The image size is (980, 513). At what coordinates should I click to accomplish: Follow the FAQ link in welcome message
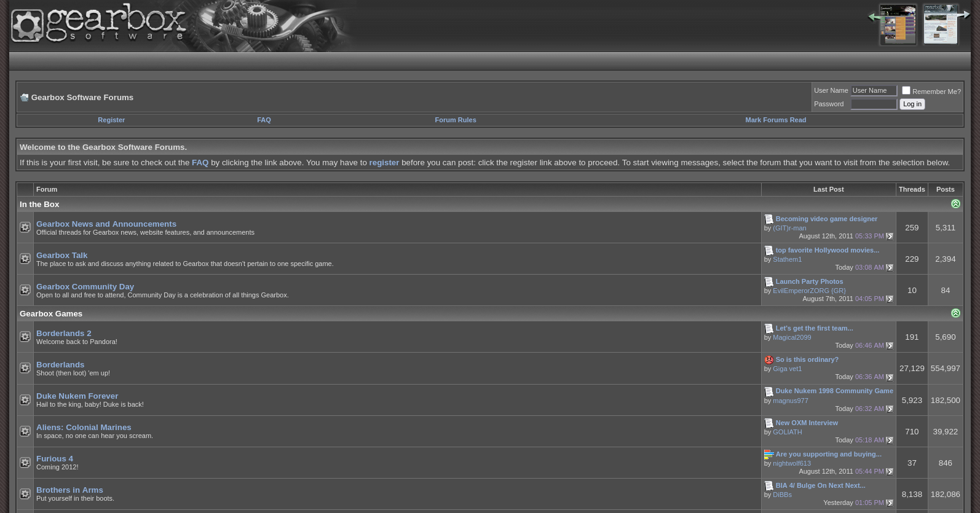[x=200, y=162]
